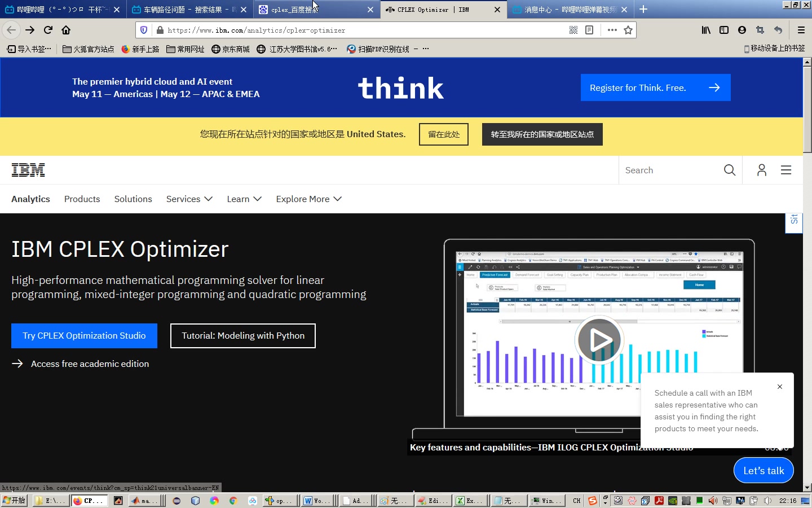Image resolution: width=812 pixels, height=508 pixels.
Task: Open the Firefox home page
Action: [66, 30]
